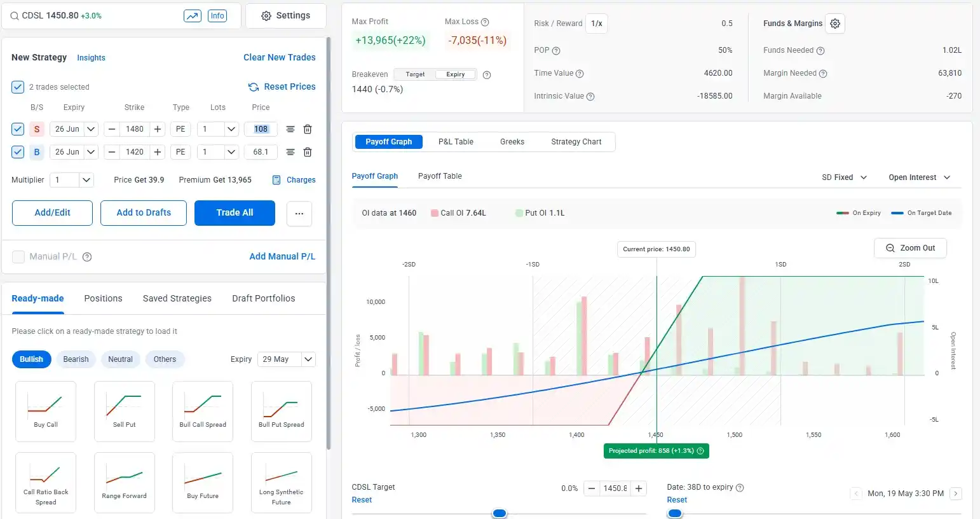Viewport: 980px width, 519px height.
Task: Decrease strike 1420 with minus button
Action: (112, 152)
